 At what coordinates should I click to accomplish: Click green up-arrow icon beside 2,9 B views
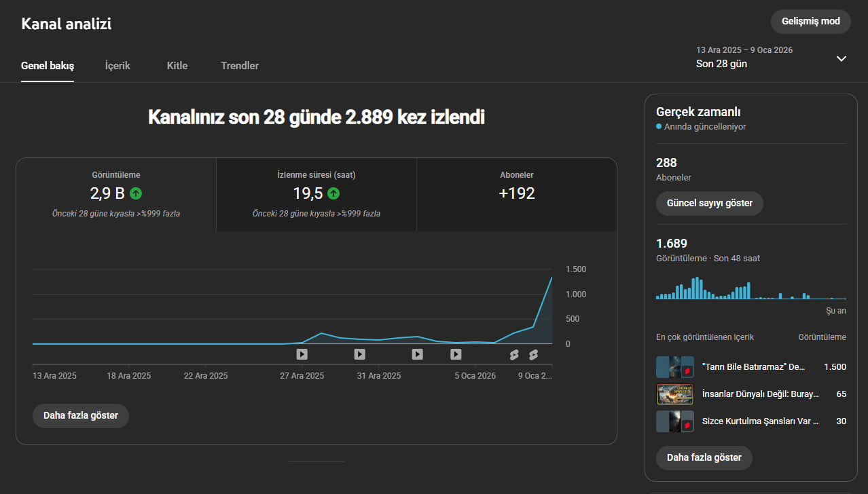[x=136, y=193]
